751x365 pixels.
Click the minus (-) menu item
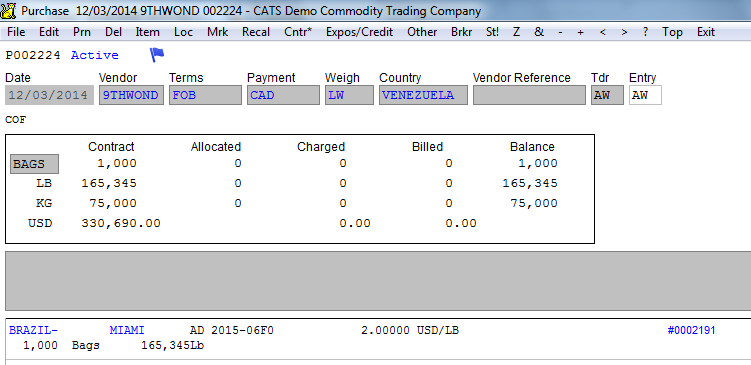pyautogui.click(x=560, y=32)
